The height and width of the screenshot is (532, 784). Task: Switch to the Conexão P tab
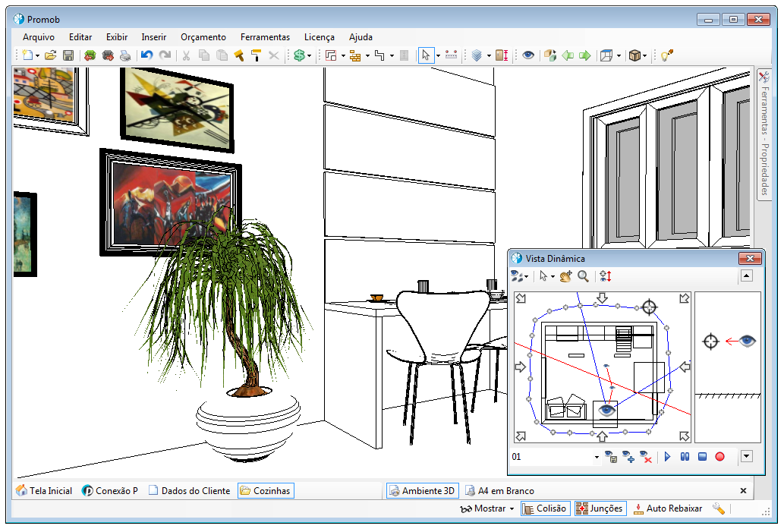(x=110, y=491)
